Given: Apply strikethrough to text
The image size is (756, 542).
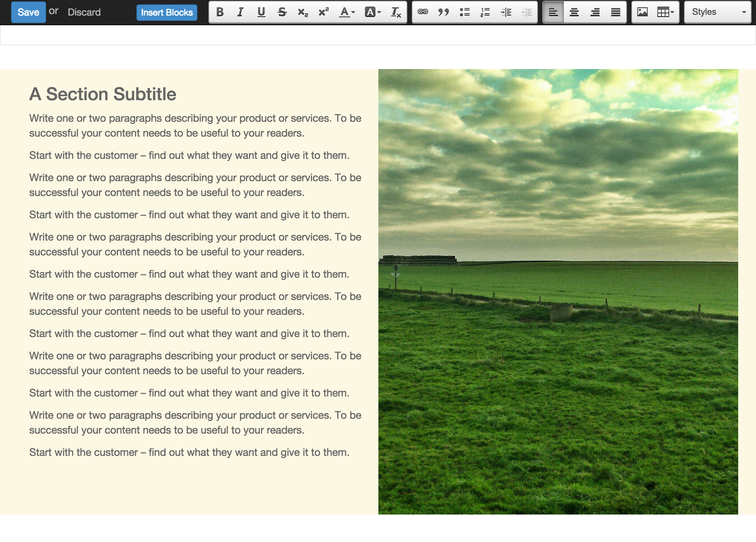Looking at the screenshot, I should [x=282, y=12].
